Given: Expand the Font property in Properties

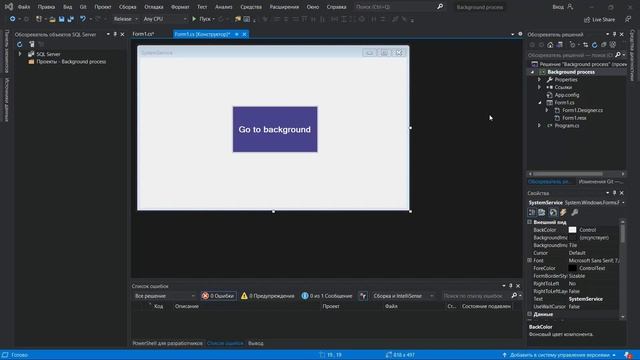Looking at the screenshot, I should click(529, 260).
